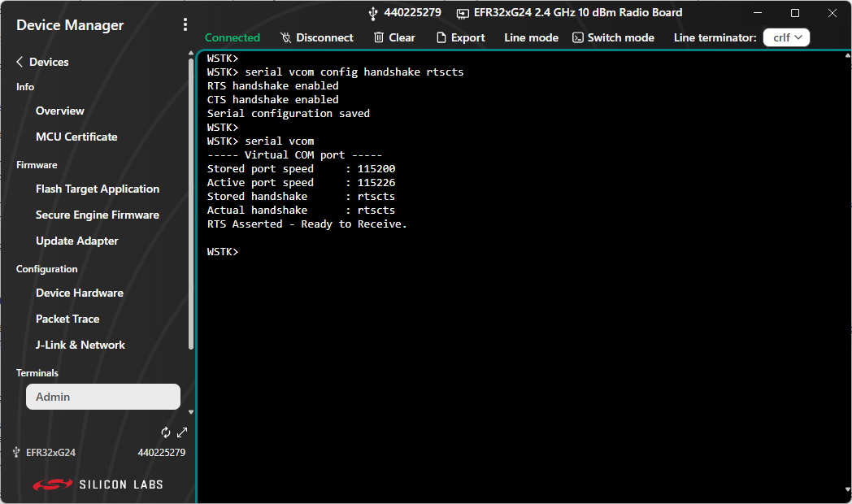
Task: Click 'RTS Asserted - Ready to Receive.' line
Action: (307, 224)
